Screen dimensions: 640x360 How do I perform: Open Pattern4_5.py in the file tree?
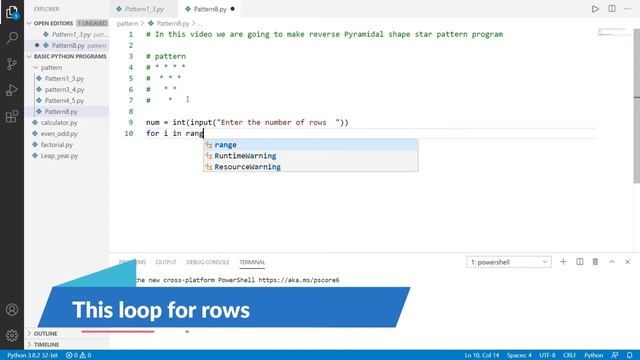[x=64, y=100]
